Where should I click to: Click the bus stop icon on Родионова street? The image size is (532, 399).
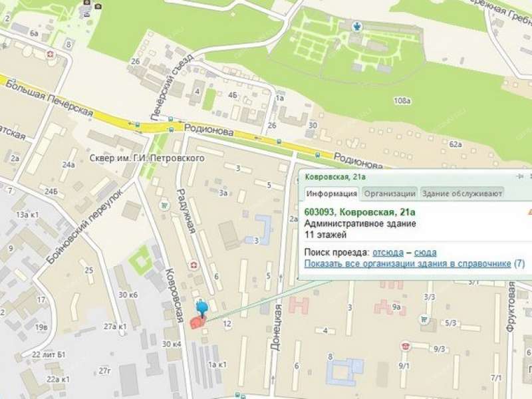[x=279, y=142]
